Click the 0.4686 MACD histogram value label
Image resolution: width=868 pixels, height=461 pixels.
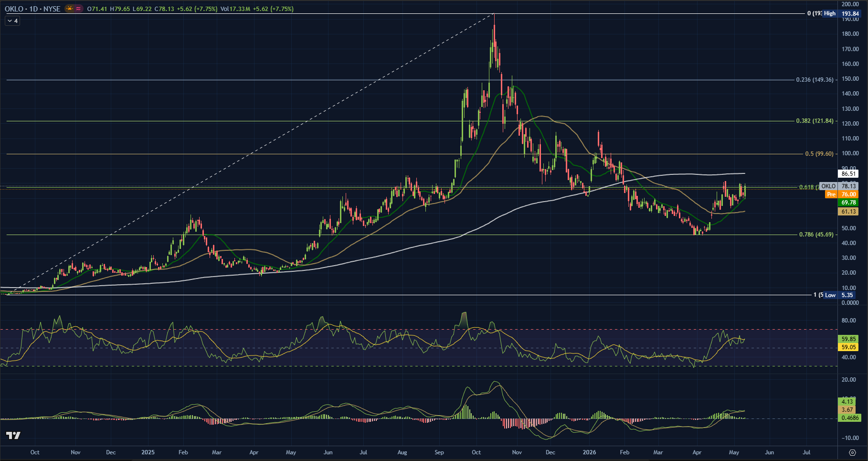[850, 418]
